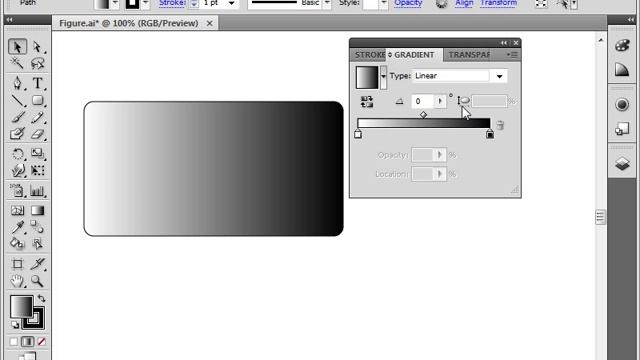Viewport: 640px width, 360px height.
Task: Pick the Eyedropper tool
Action: (17, 227)
